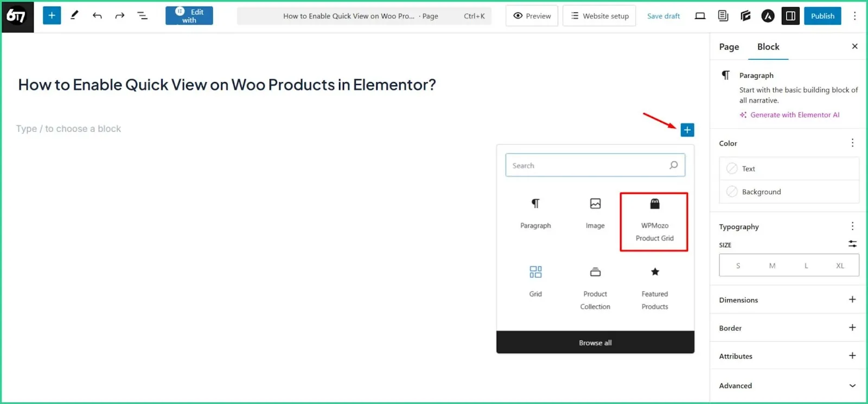Insert the Image block
Image resolution: width=868 pixels, height=404 pixels.
[595, 214]
